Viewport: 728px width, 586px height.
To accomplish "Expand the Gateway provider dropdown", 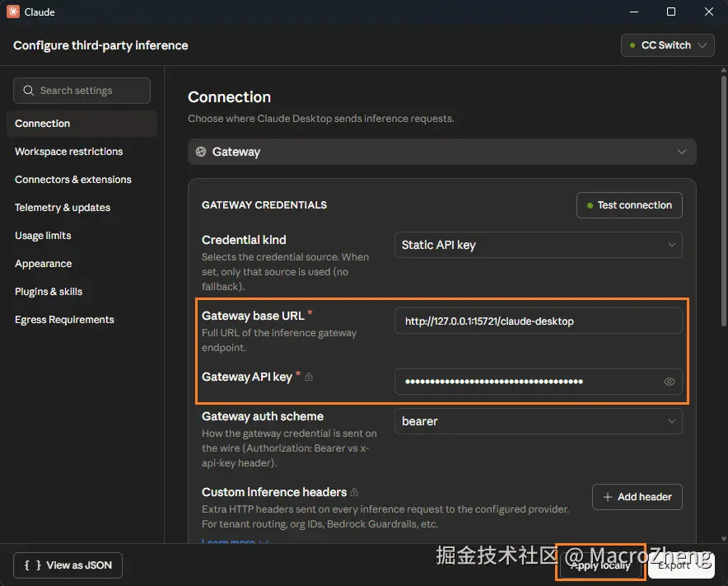I will tap(442, 152).
